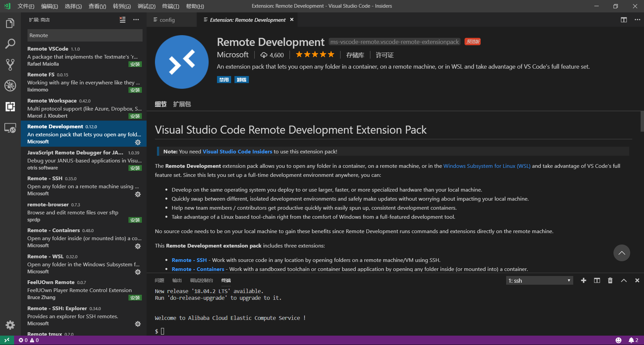644x345 pixels.
Task: Open the Extensions view icon
Action: (10, 107)
